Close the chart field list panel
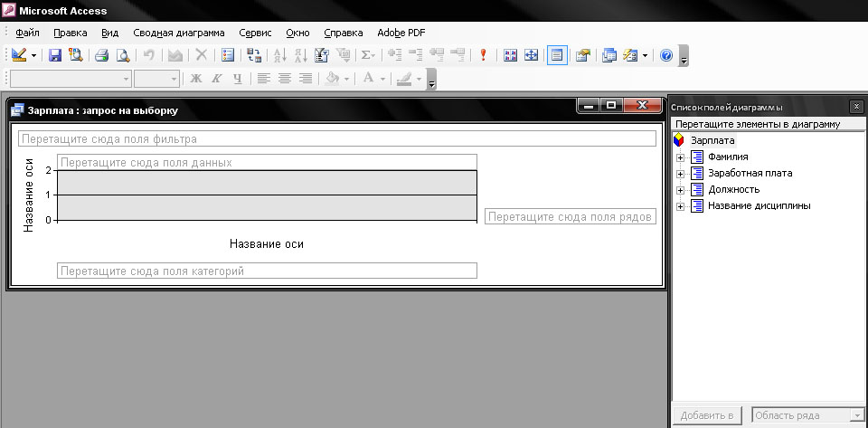The width and height of the screenshot is (868, 428). [x=856, y=106]
